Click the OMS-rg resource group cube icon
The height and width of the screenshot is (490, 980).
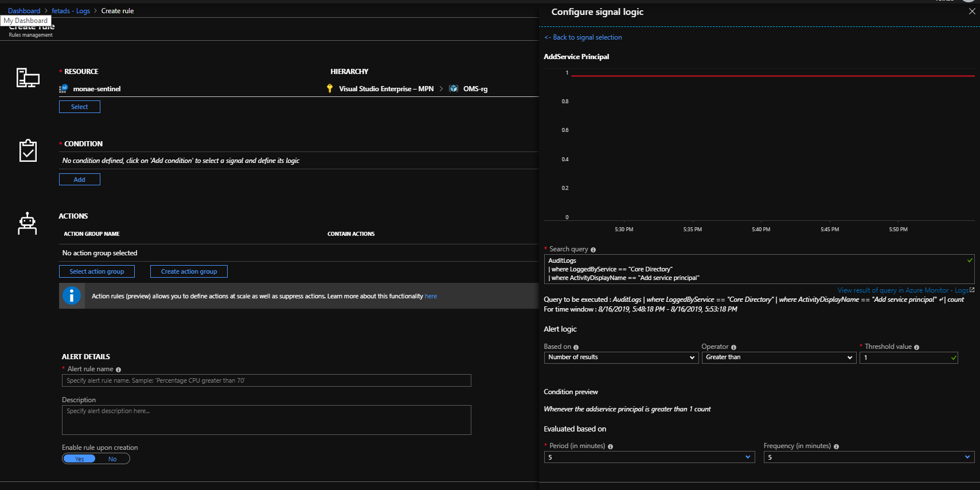[454, 88]
